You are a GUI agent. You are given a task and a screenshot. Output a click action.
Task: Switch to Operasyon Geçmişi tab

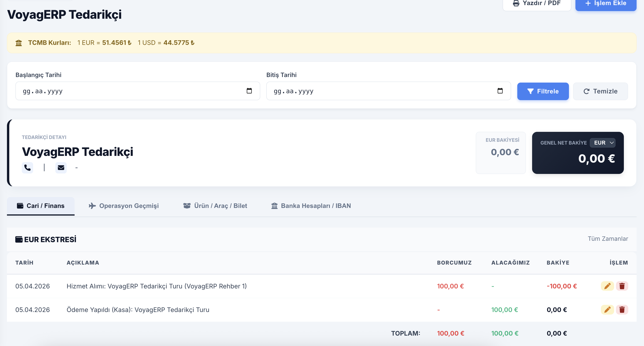[x=124, y=206]
